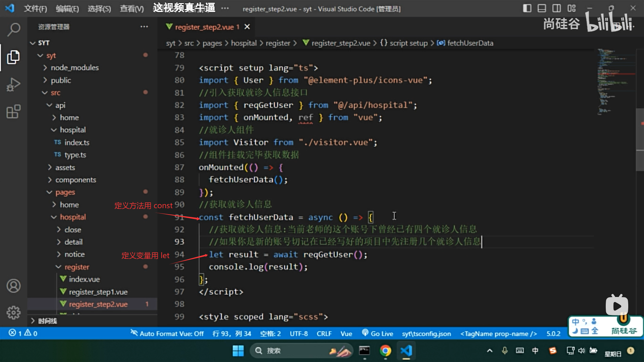Open Run and Debug view
This screenshot has width=644, height=362.
click(13, 84)
